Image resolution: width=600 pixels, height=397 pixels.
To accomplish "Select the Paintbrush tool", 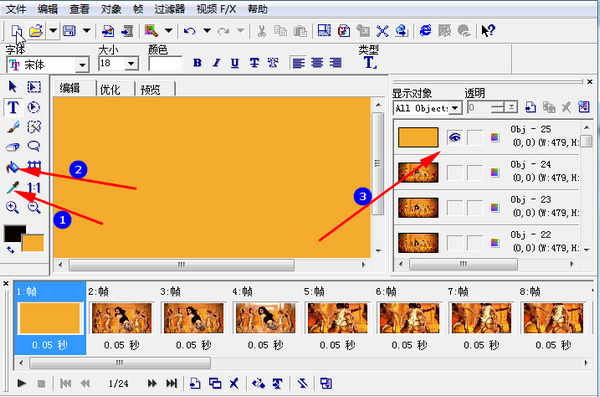I will [x=13, y=127].
